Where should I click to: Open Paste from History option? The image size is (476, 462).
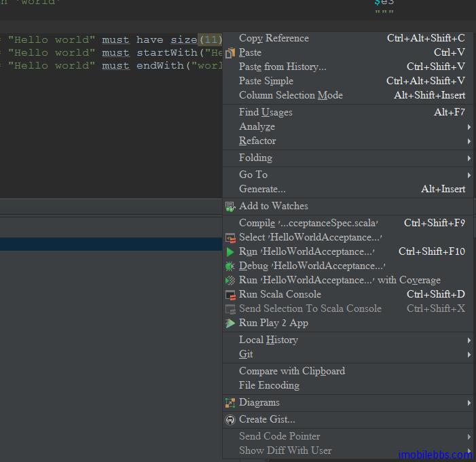pyautogui.click(x=282, y=67)
